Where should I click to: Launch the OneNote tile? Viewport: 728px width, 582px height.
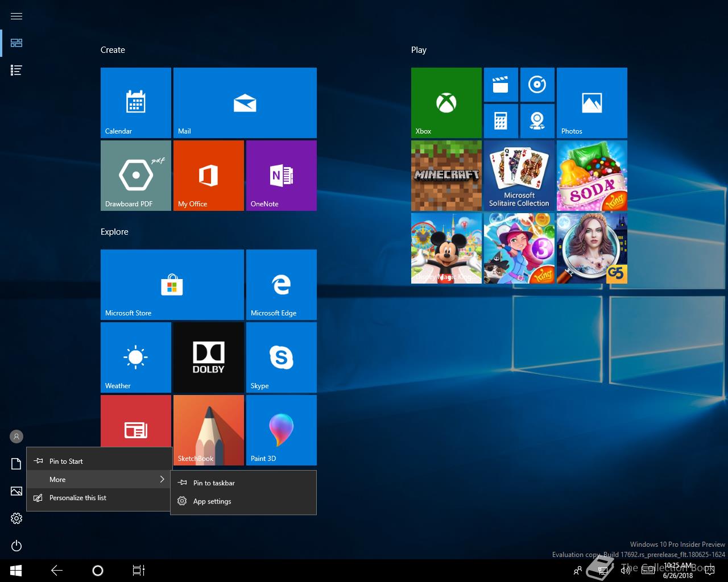pyautogui.click(x=282, y=176)
